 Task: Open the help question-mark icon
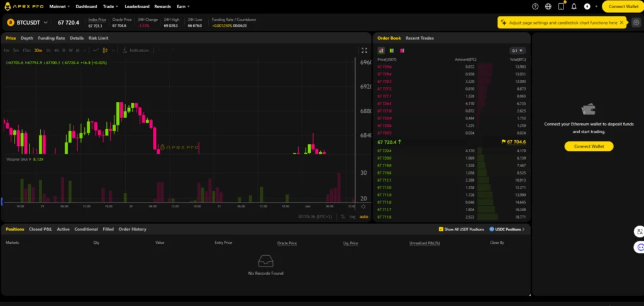535,6
